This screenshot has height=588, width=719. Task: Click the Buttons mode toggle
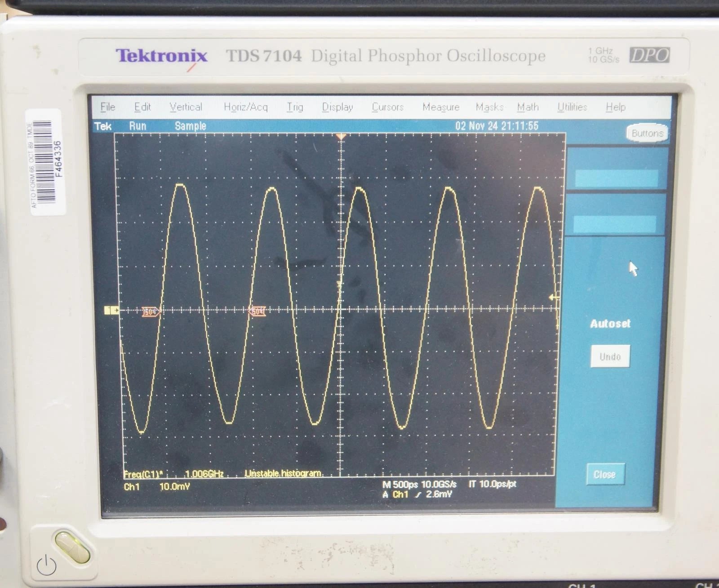tap(647, 133)
